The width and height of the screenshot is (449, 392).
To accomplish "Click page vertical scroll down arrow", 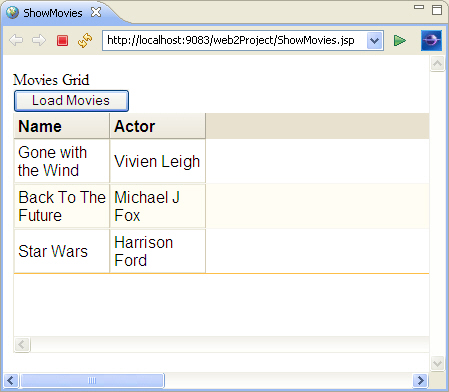I will pyautogui.click(x=437, y=363).
